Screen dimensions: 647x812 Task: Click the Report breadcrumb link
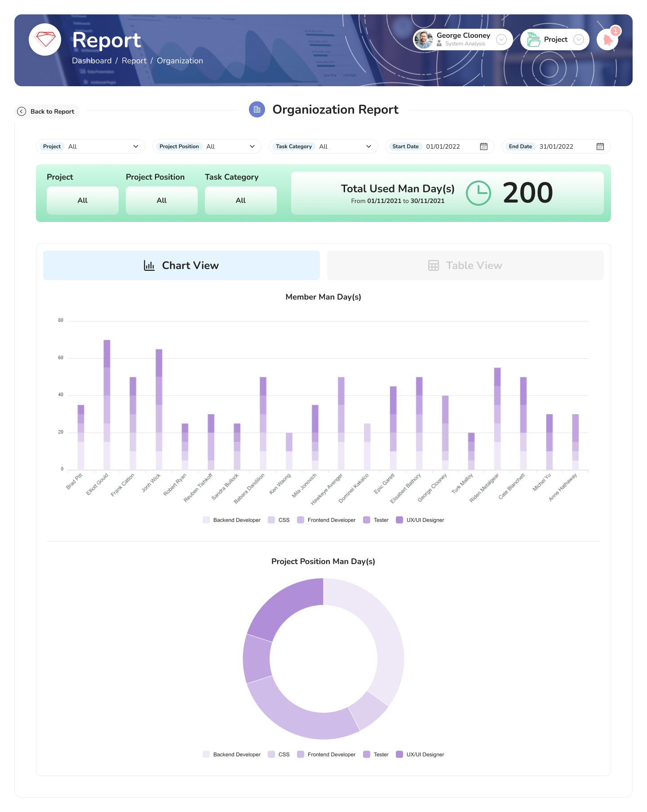[x=134, y=61]
